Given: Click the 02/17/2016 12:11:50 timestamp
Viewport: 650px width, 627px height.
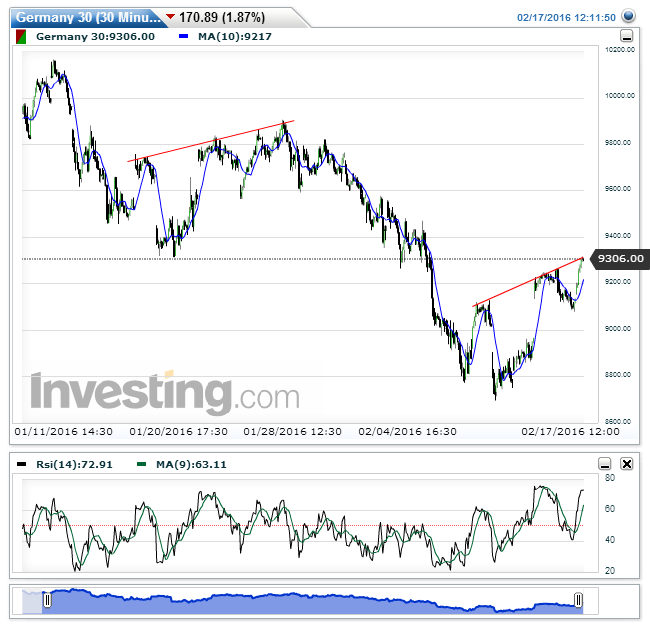Looking at the screenshot, I should click(565, 17).
